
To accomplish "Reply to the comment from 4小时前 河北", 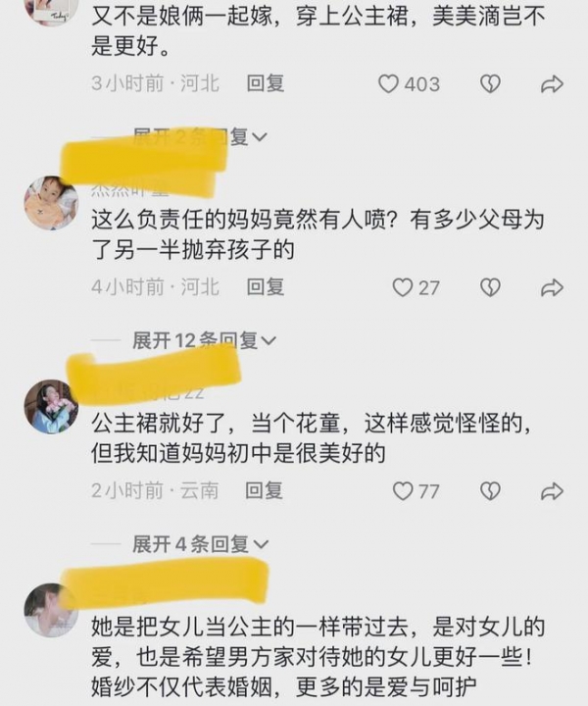I will point(266,287).
